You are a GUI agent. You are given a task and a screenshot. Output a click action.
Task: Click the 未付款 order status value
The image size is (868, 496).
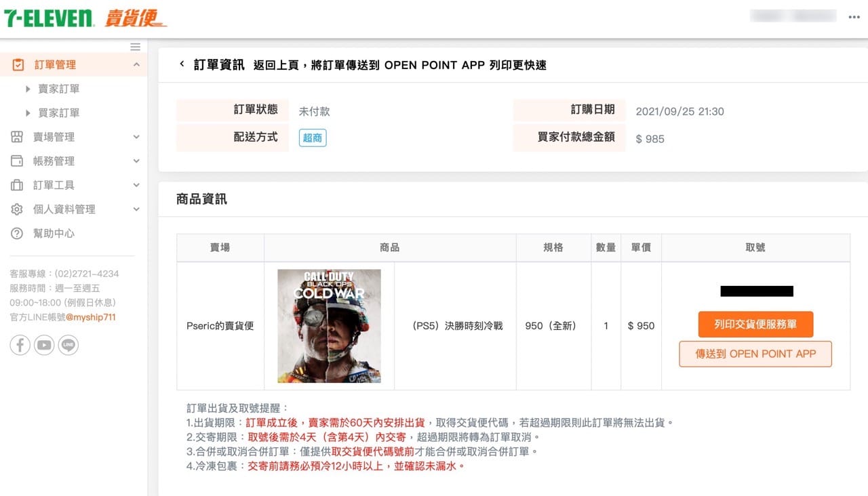[315, 111]
